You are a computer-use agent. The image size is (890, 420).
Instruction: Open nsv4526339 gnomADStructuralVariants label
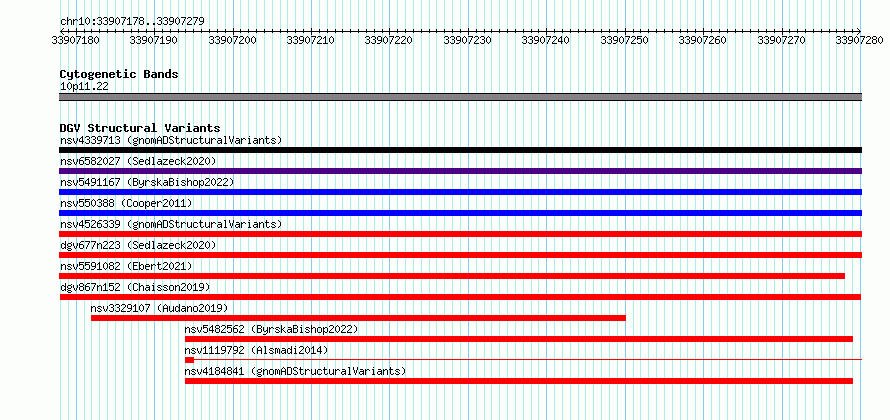click(171, 224)
